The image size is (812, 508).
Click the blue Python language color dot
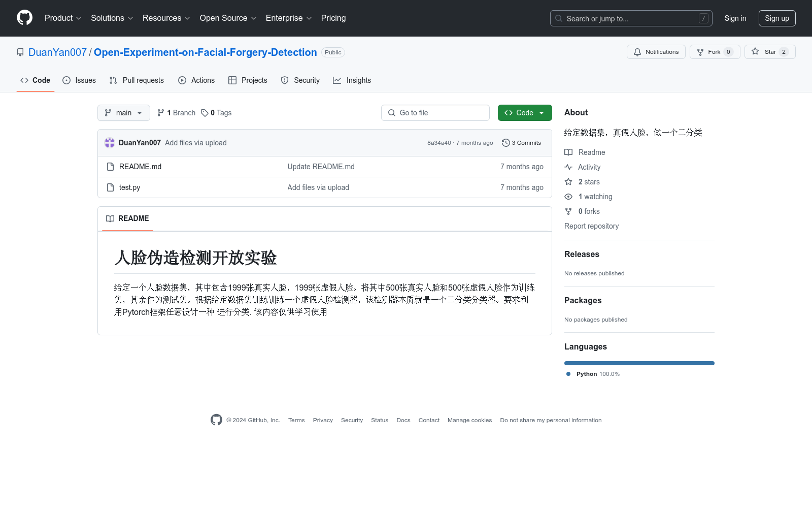pyautogui.click(x=568, y=374)
